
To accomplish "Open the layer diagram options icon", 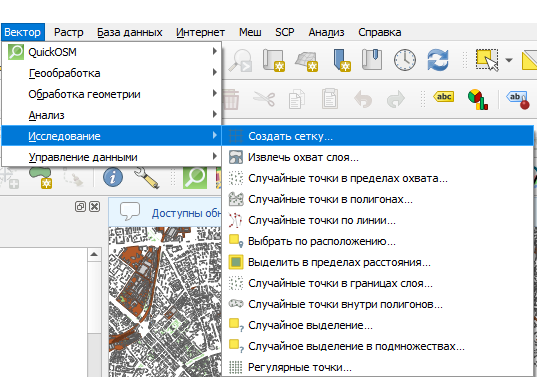I will pos(478,99).
